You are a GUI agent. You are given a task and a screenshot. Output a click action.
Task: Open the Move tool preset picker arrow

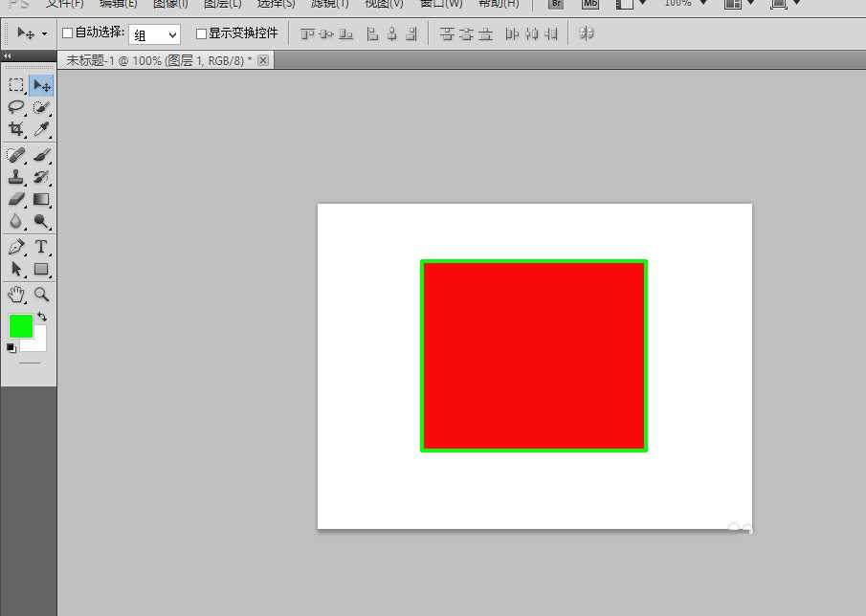pos(44,34)
